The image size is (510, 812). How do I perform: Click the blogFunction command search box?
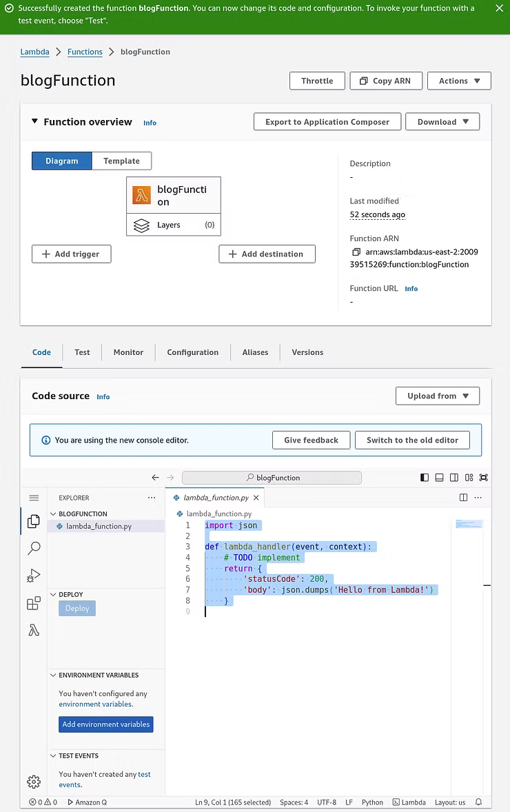click(272, 478)
